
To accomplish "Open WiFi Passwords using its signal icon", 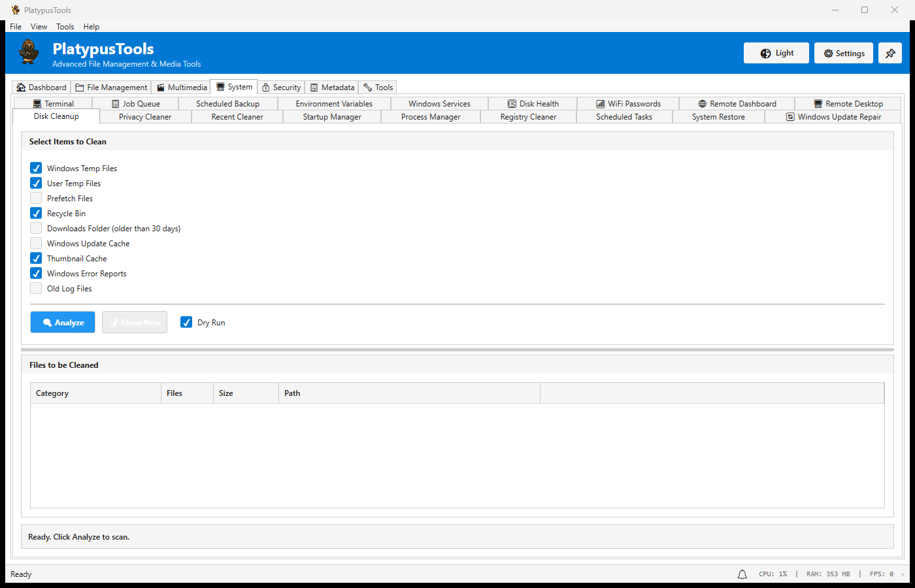I will point(600,103).
